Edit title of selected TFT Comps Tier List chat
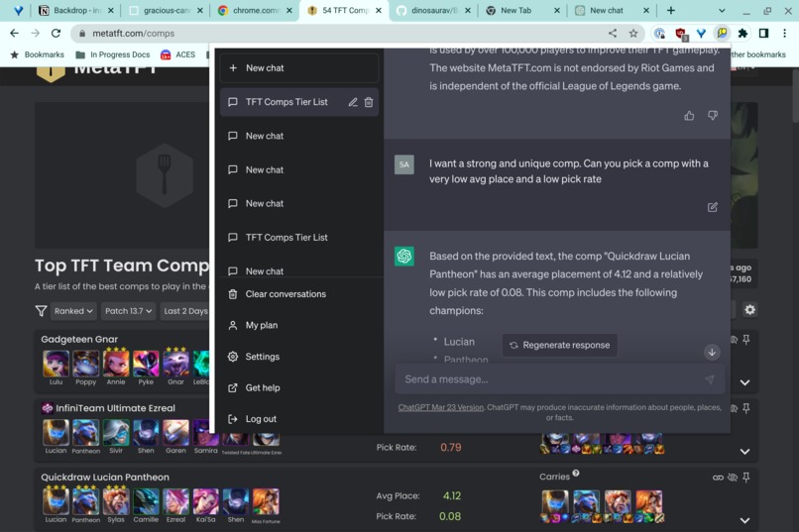799x532 pixels. pos(353,102)
